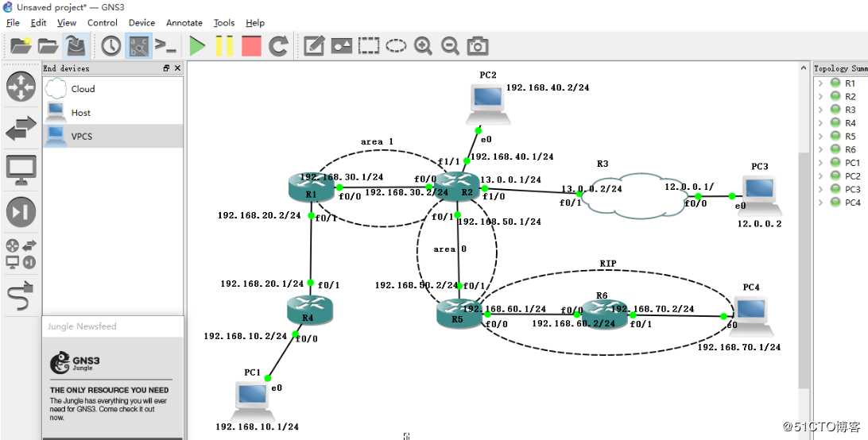Screen dimensions: 868x440
Task: Toggle show interface labels icon
Action: tap(138, 46)
